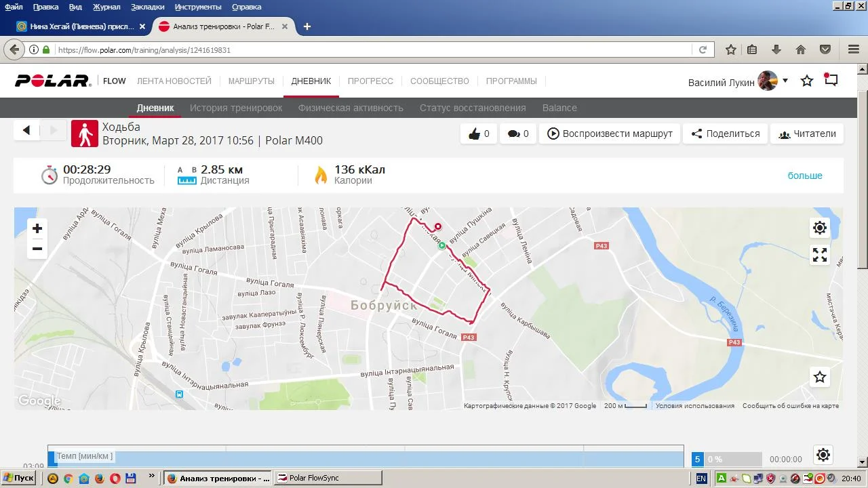
Task: Open МАРШРУТЫ navigation section
Action: pos(252,81)
